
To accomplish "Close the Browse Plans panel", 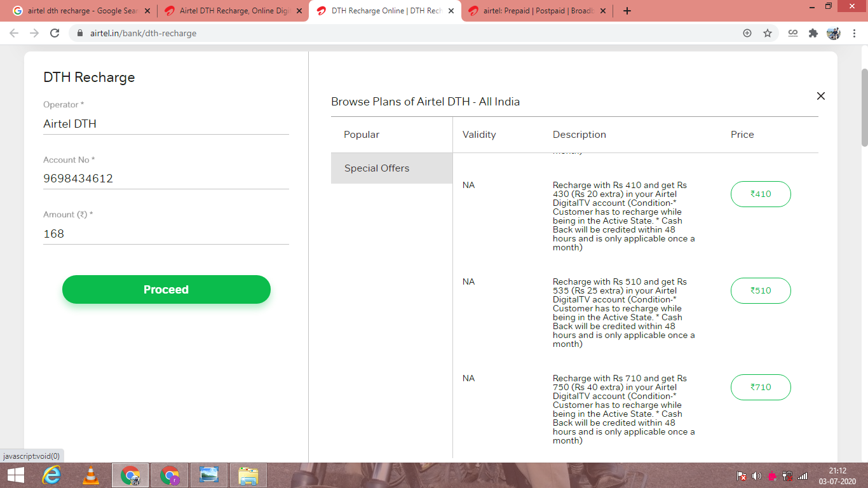I will pyautogui.click(x=821, y=96).
